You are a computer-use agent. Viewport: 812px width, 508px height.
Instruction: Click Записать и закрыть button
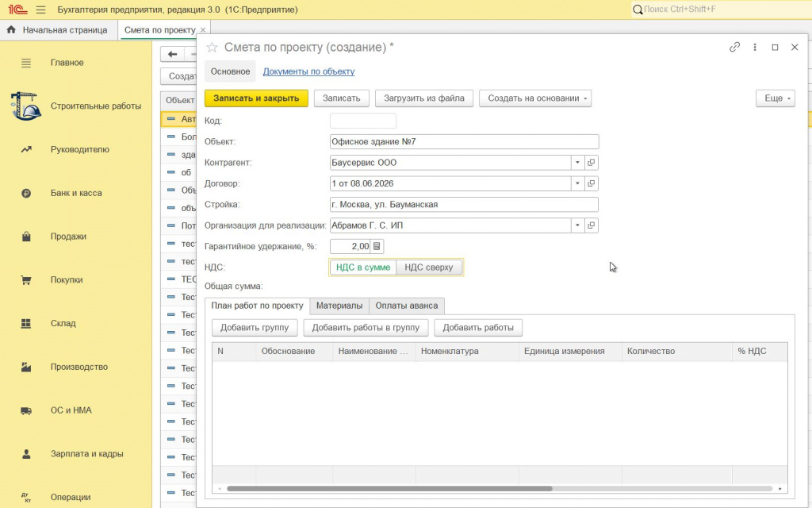256,98
